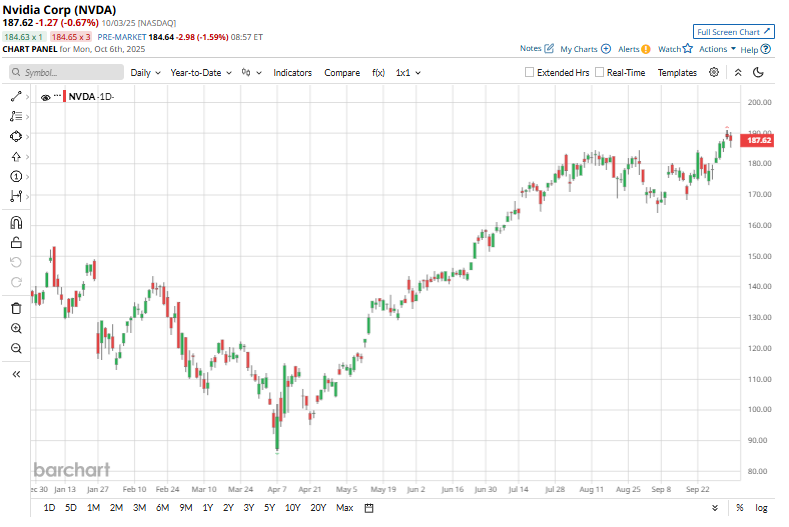The height and width of the screenshot is (527, 789).
Task: Click the redo arrow icon
Action: (16, 282)
